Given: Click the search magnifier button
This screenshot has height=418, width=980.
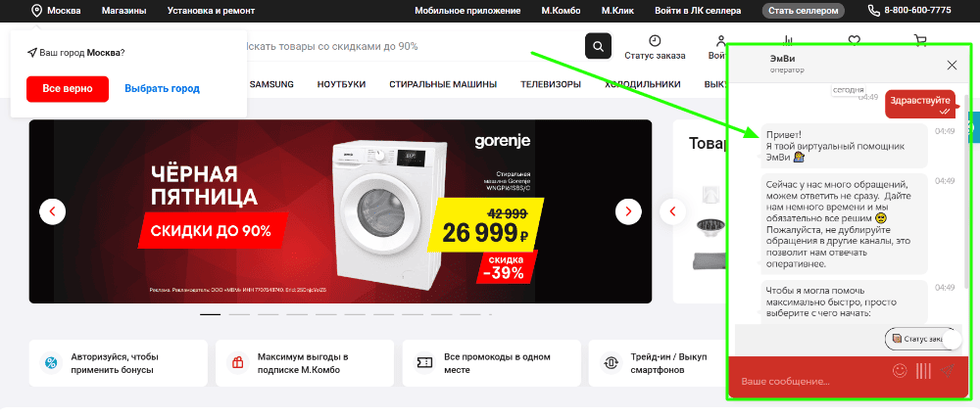Looking at the screenshot, I should pyautogui.click(x=598, y=46).
